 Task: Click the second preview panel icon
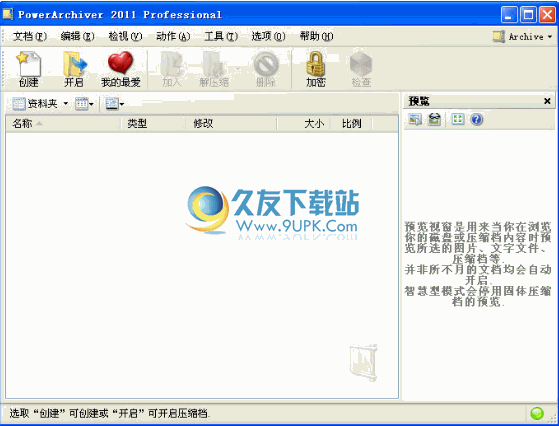434,119
